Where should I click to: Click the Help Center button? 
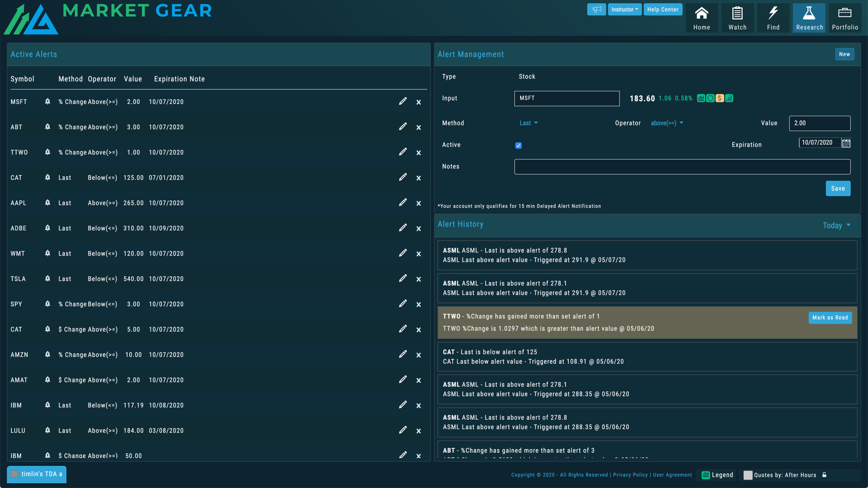[663, 9]
